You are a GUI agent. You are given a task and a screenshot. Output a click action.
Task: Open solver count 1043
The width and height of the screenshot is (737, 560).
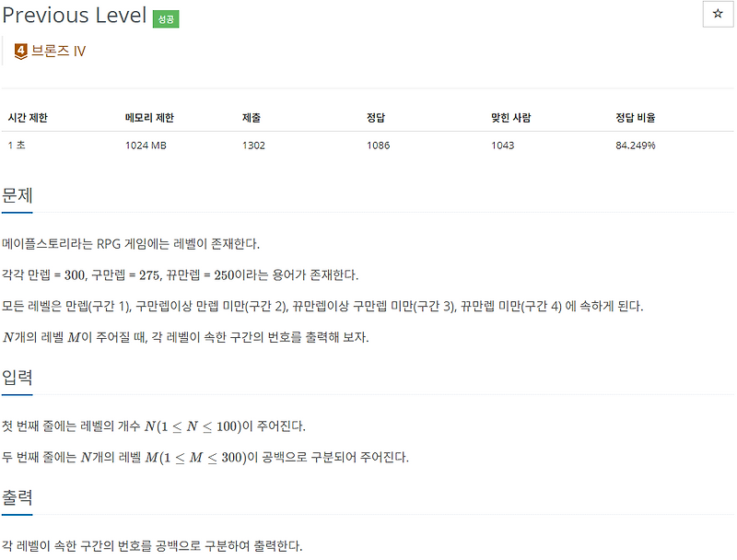(502, 145)
